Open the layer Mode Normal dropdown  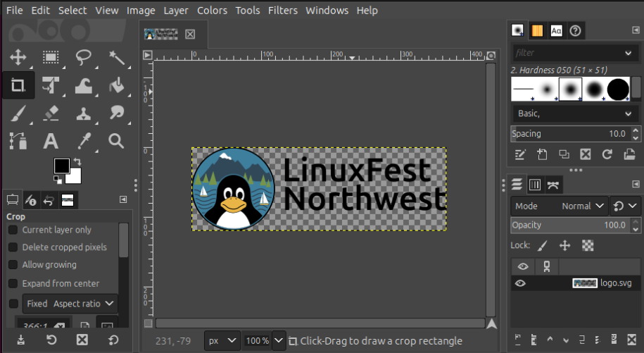pos(559,206)
